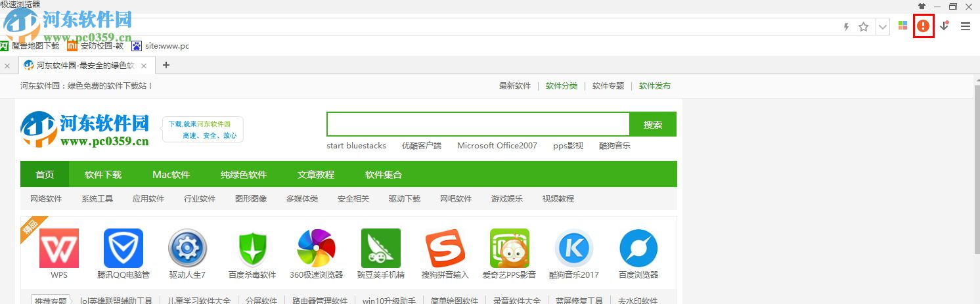The image size is (980, 304).
Task: Open the browser hamburger menu
Action: point(966,26)
